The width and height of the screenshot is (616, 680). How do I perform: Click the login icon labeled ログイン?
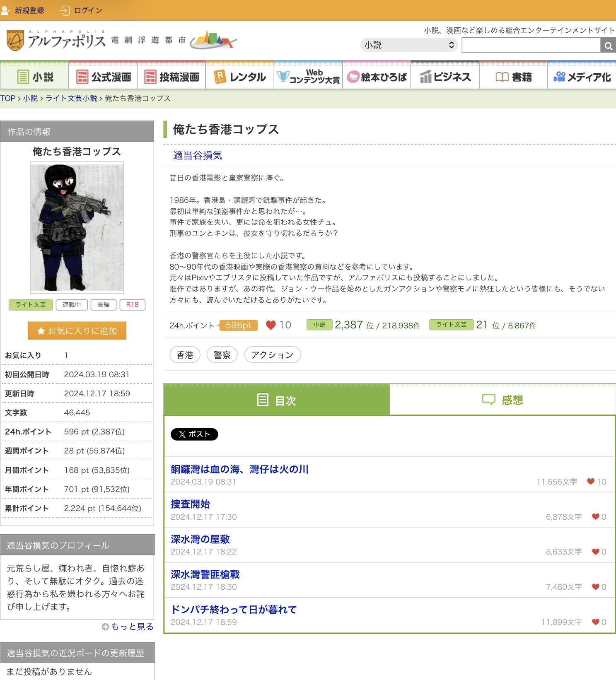(65, 10)
